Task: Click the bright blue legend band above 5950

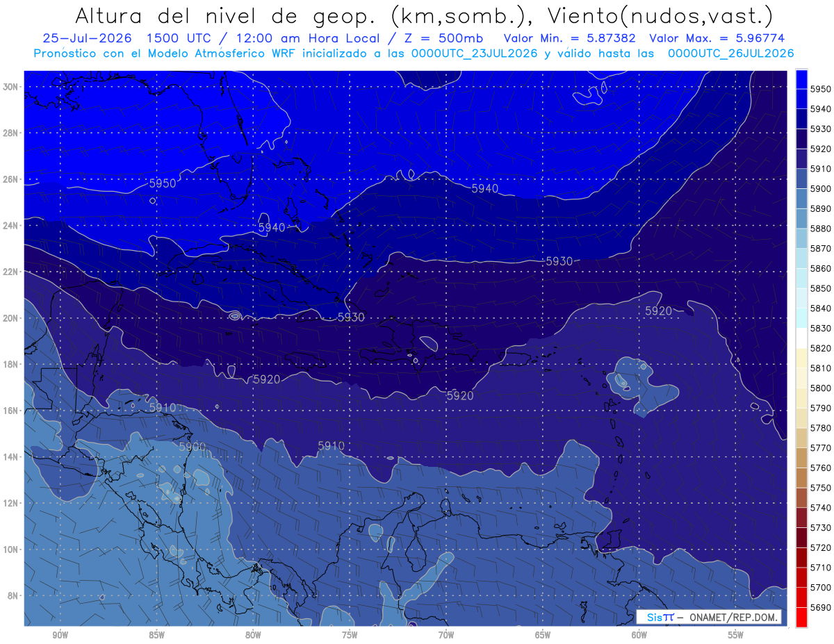Action: tap(801, 79)
